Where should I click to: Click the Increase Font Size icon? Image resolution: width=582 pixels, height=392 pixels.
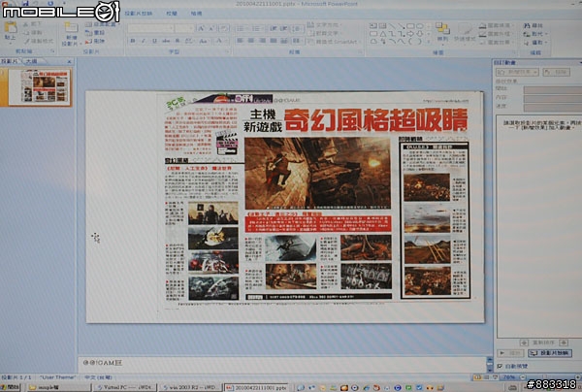(201, 28)
